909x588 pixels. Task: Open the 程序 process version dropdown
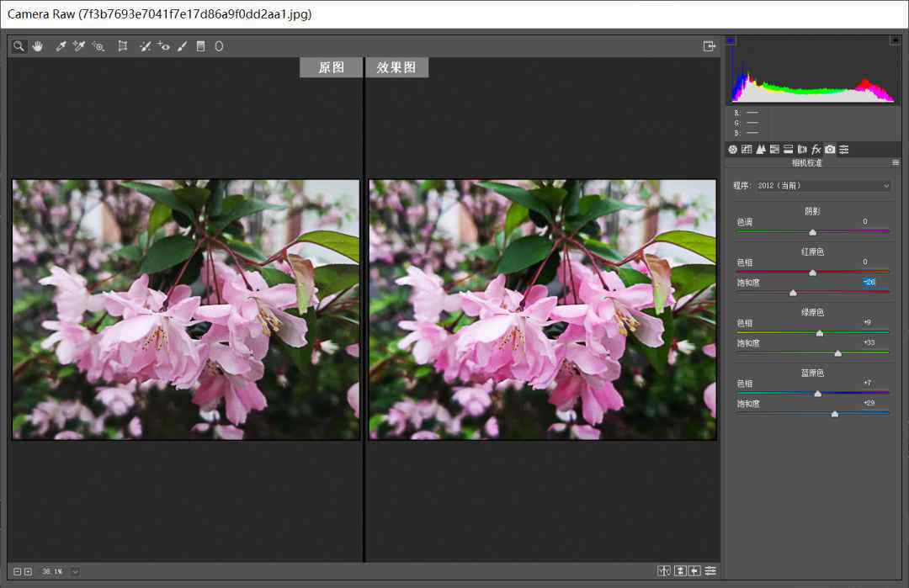click(x=822, y=186)
